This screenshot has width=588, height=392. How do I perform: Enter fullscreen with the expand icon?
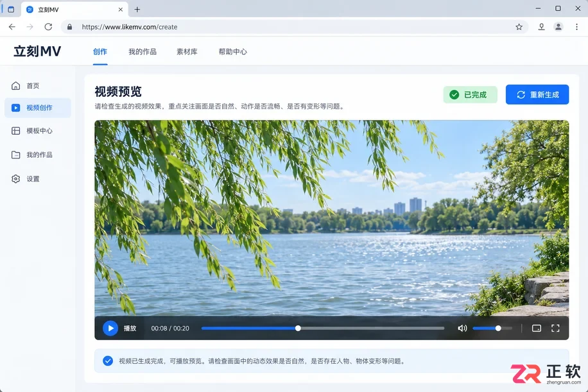coord(555,328)
